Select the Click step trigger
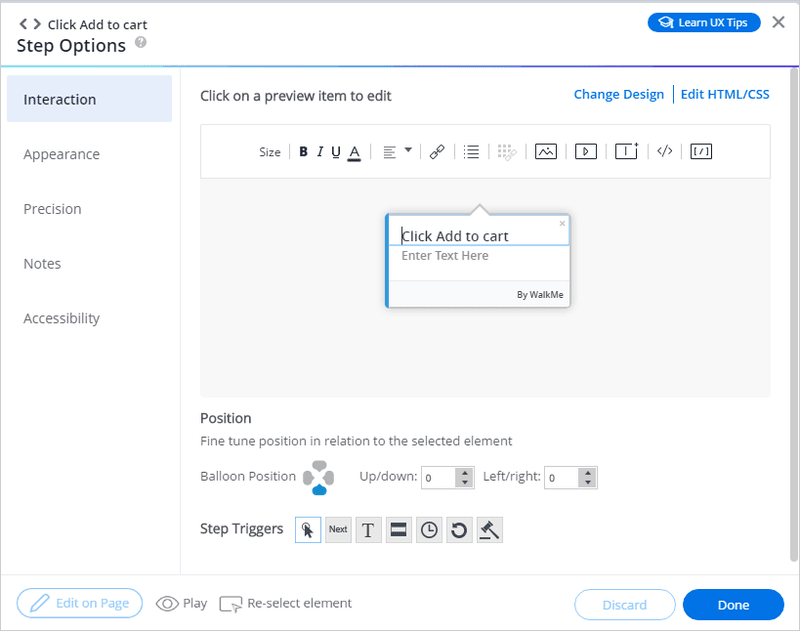The width and height of the screenshot is (800, 631). [307, 529]
